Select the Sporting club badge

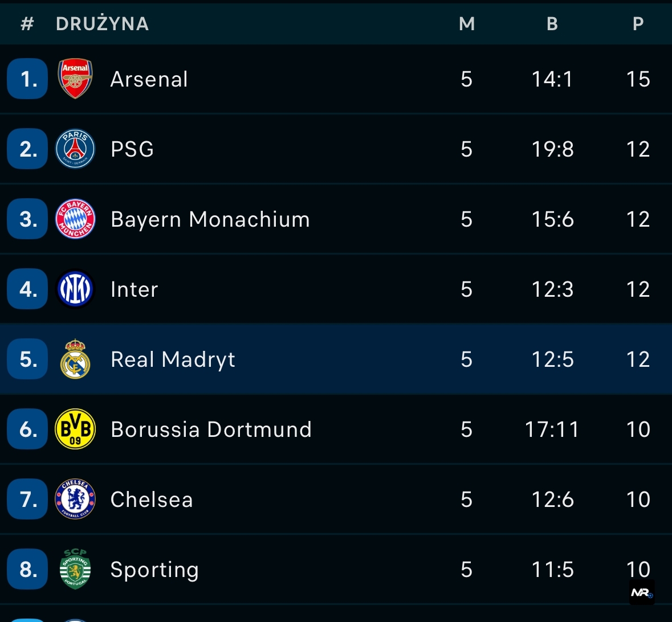pyautogui.click(x=75, y=569)
